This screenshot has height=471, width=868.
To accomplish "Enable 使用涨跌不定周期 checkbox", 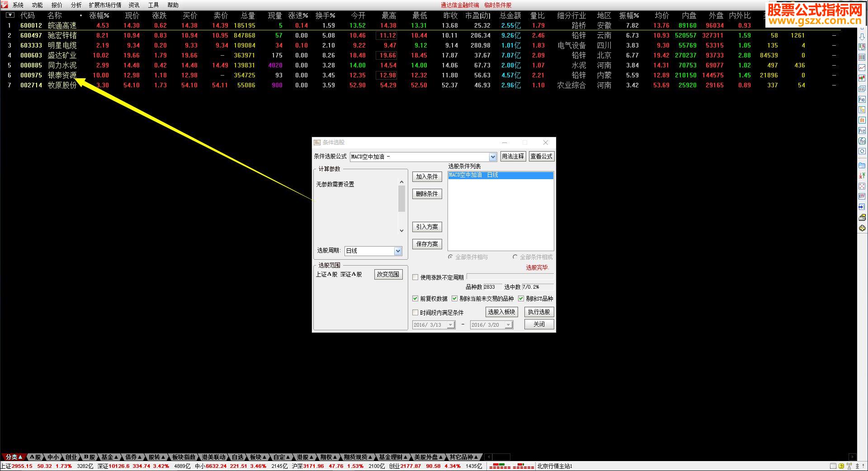I will pos(415,277).
